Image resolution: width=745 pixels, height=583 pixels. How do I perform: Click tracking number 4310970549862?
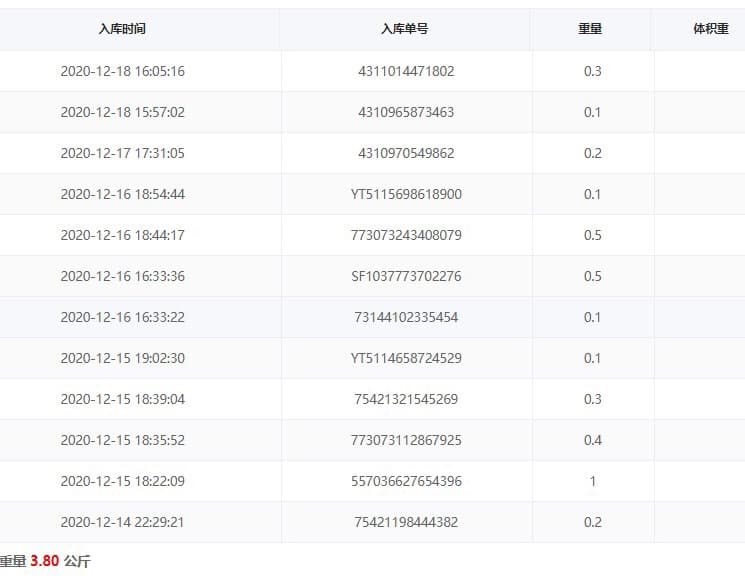[406, 153]
